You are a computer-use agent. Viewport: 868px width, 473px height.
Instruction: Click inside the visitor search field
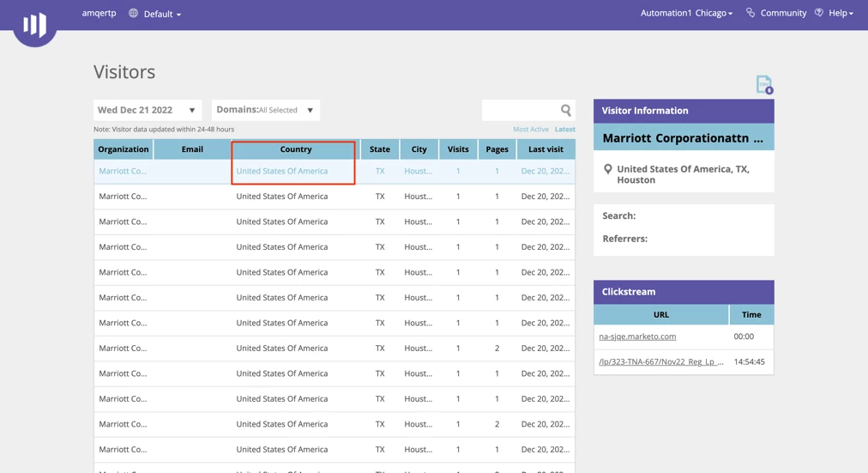click(x=521, y=110)
